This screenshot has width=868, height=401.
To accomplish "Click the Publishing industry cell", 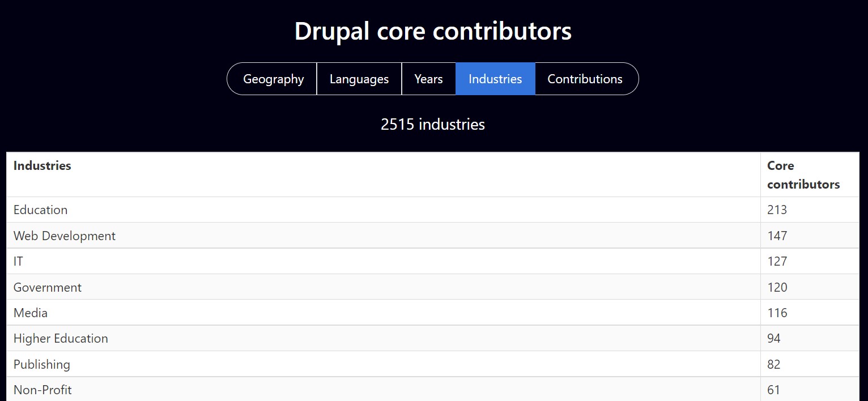I will [384, 364].
